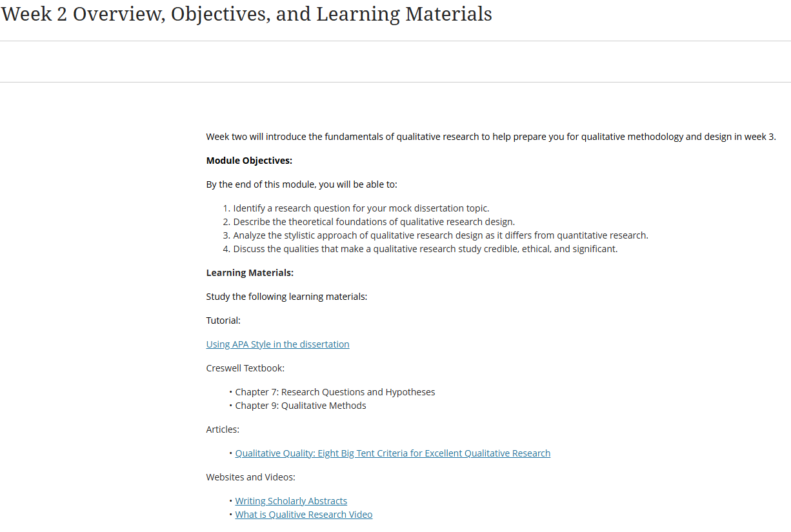Open the Writing Scholarly Abstracts link

click(x=291, y=501)
